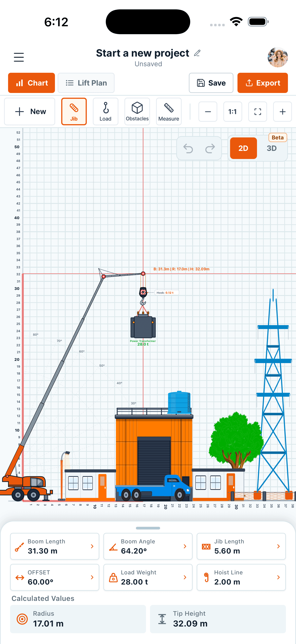296x644 pixels.
Task: Zoom out with the minus button
Action: tap(208, 112)
